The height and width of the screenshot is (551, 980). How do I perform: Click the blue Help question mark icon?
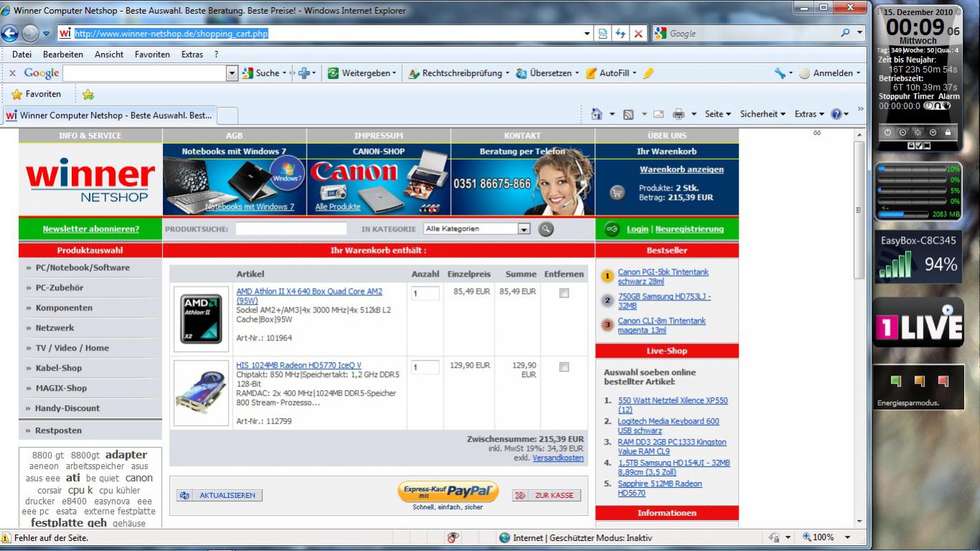click(x=836, y=114)
